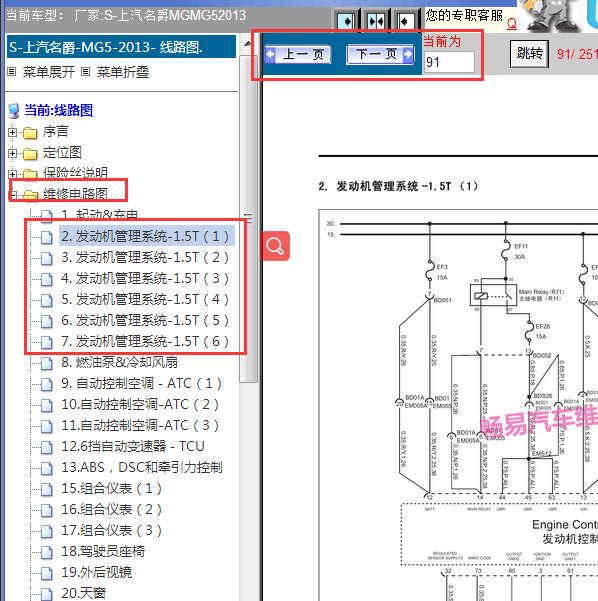The image size is (598, 601).
Task: Open 4. 发动机管理系统-1.5T (3)
Action: (x=145, y=278)
